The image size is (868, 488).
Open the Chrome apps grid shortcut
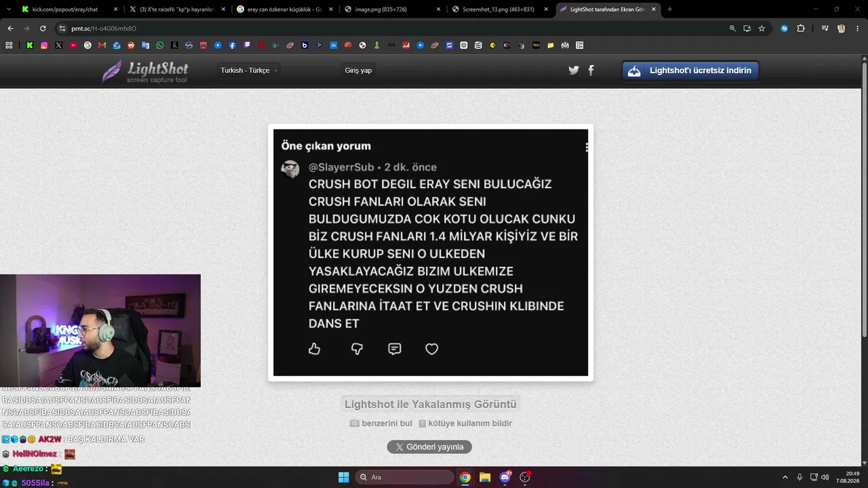point(9,45)
